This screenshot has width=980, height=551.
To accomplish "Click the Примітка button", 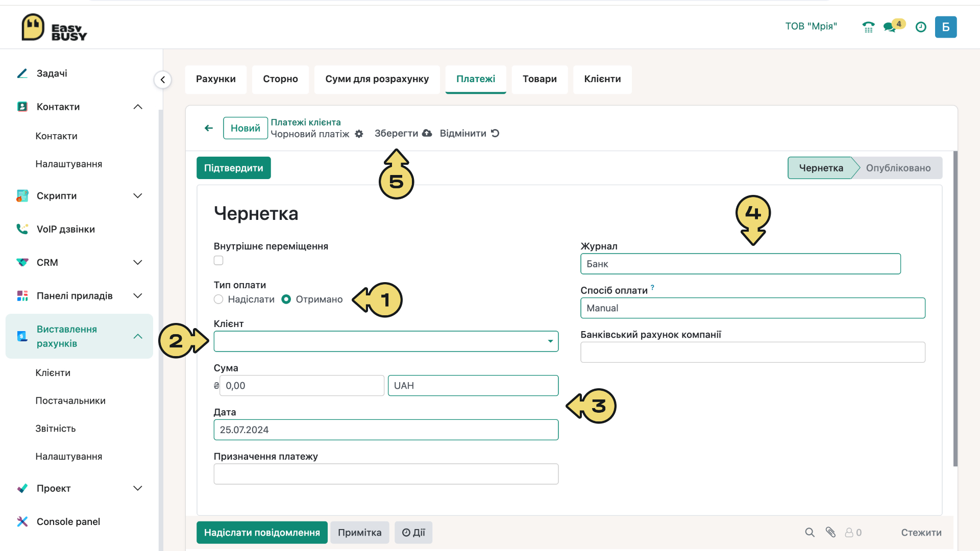I will tap(360, 533).
